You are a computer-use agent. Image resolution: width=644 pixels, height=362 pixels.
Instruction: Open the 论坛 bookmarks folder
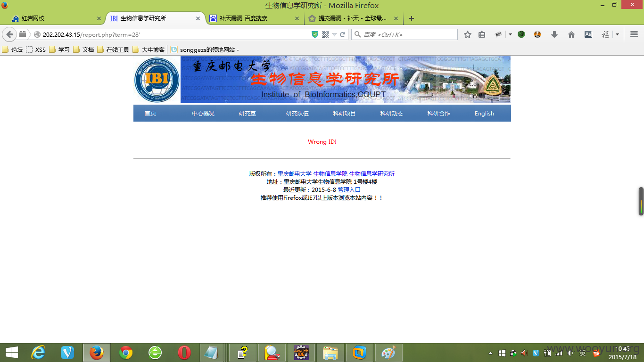[13, 49]
